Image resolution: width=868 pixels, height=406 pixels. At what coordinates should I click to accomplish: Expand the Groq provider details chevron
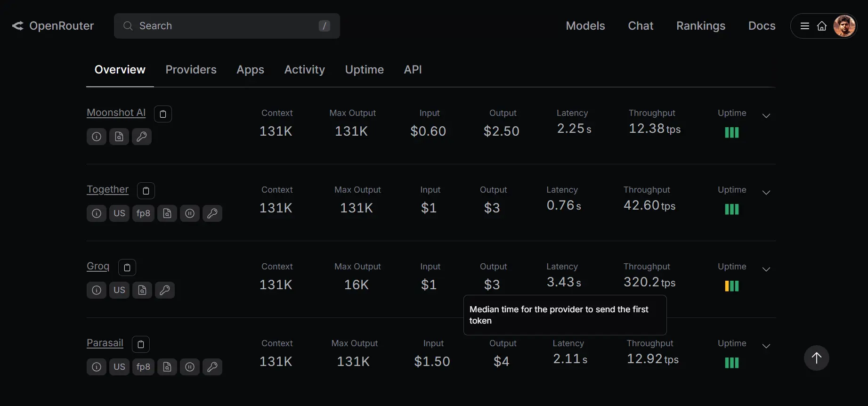click(766, 269)
